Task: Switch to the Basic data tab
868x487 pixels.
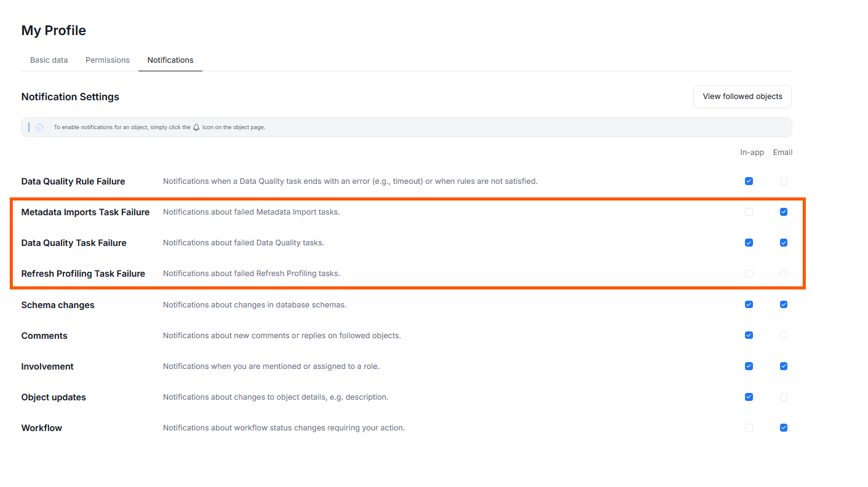Action: pyautogui.click(x=49, y=60)
